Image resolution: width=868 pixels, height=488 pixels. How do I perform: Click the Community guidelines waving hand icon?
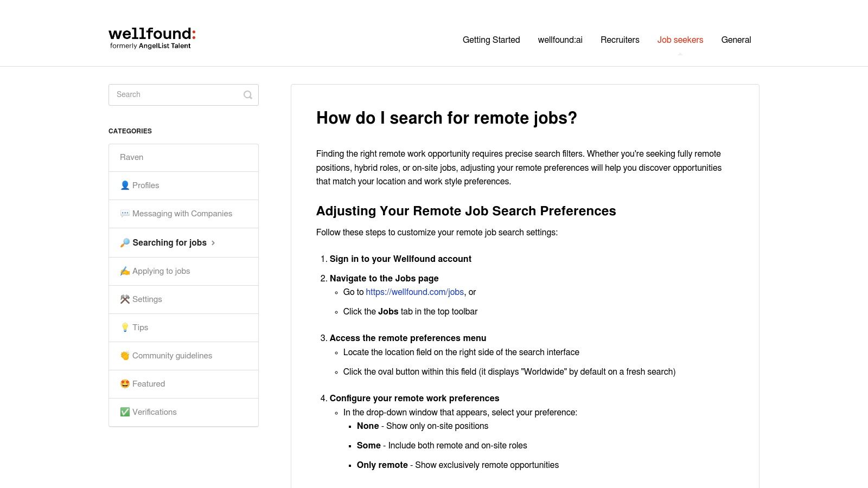point(124,356)
